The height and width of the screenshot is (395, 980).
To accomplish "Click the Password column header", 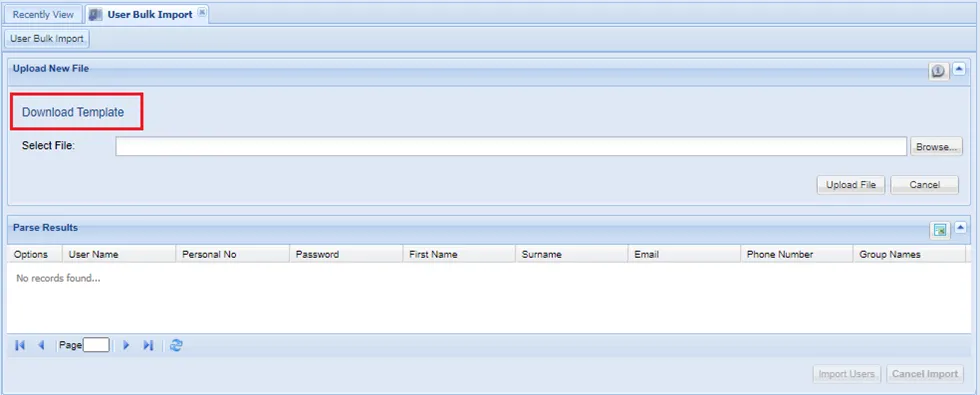I will (346, 254).
